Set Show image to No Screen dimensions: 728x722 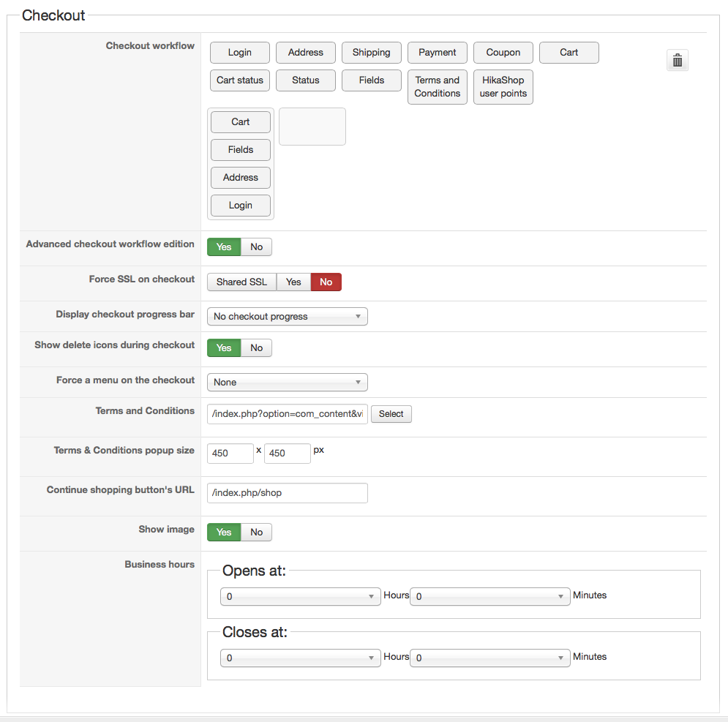256,533
